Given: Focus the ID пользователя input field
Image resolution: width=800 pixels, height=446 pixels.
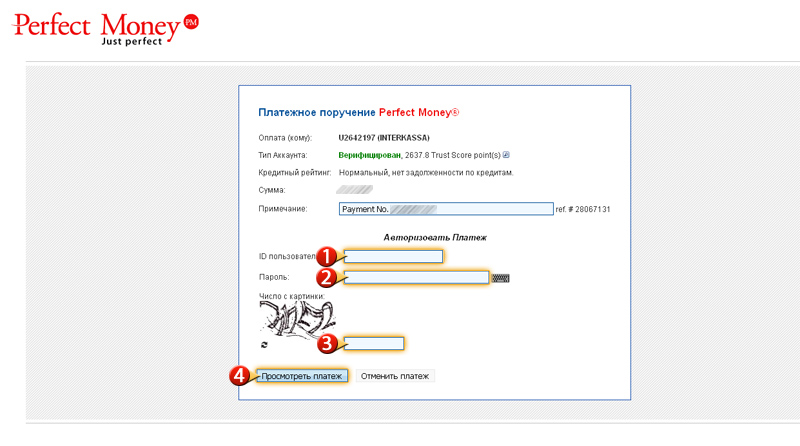Looking at the screenshot, I should click(393, 256).
